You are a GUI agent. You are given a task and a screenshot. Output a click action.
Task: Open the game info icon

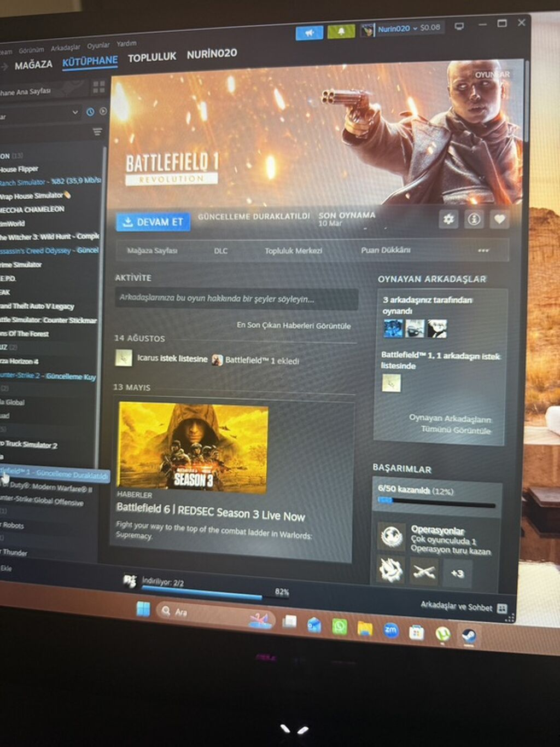(474, 219)
